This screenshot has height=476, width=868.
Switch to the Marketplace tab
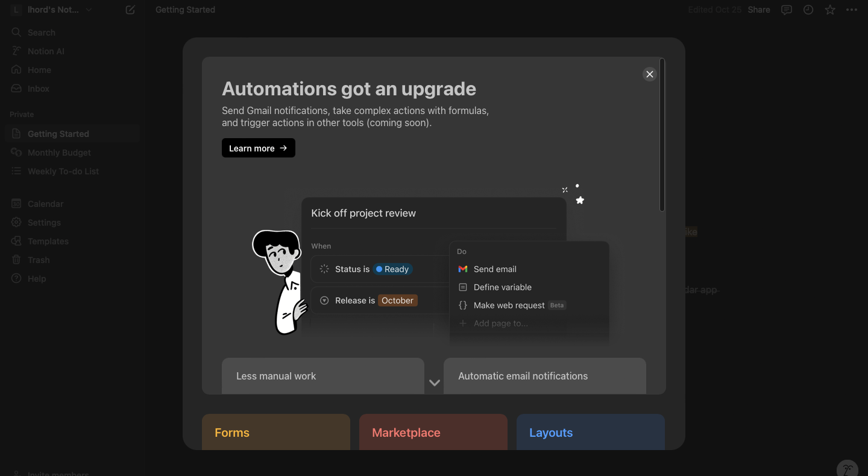point(406,433)
